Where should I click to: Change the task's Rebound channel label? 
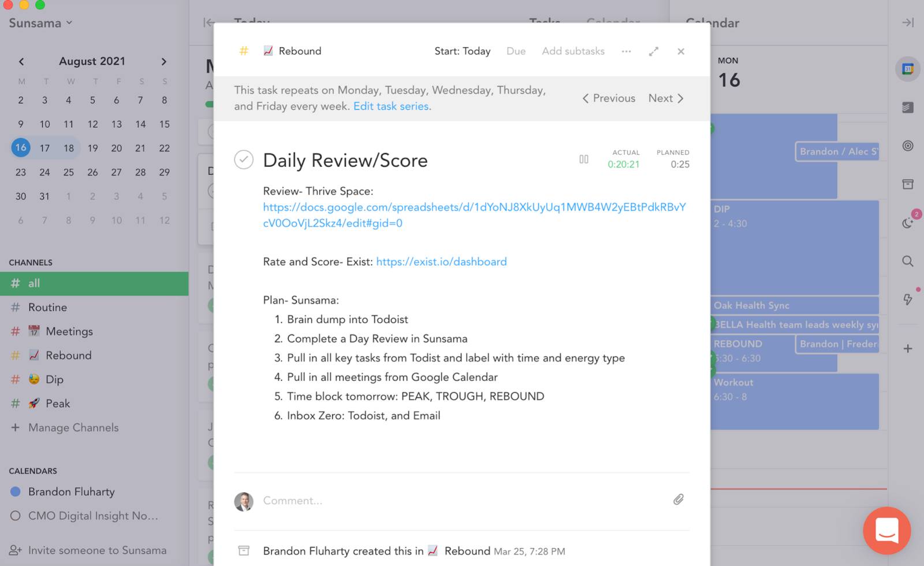[x=292, y=51]
